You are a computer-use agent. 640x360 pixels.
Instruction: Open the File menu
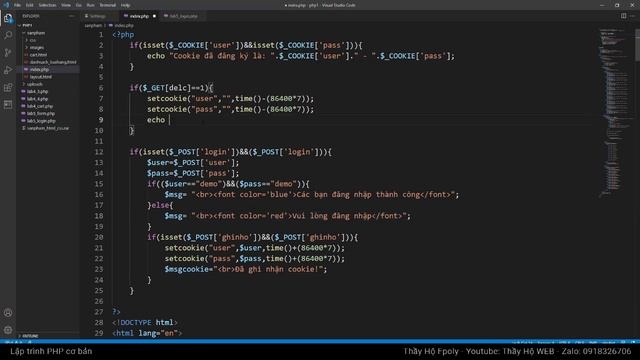click(x=17, y=5)
